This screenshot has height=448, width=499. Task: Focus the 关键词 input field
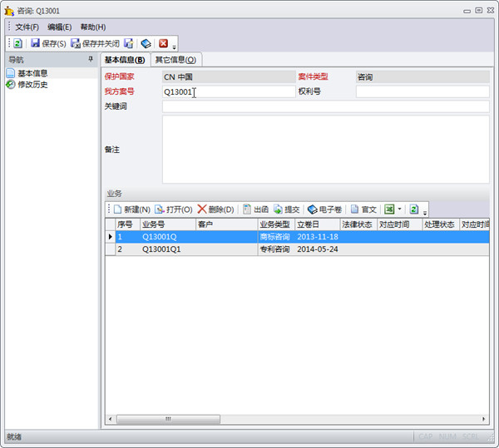[x=325, y=107]
